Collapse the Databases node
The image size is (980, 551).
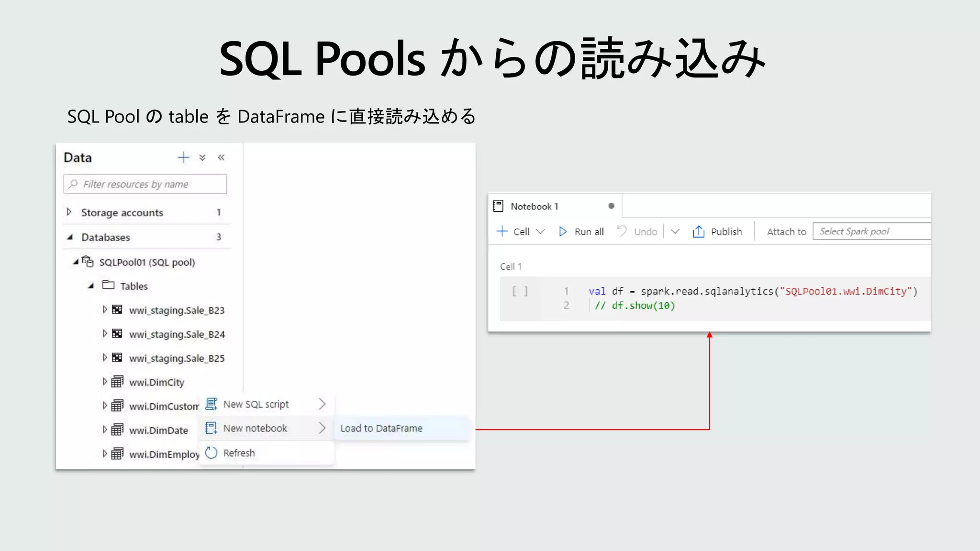click(70, 237)
